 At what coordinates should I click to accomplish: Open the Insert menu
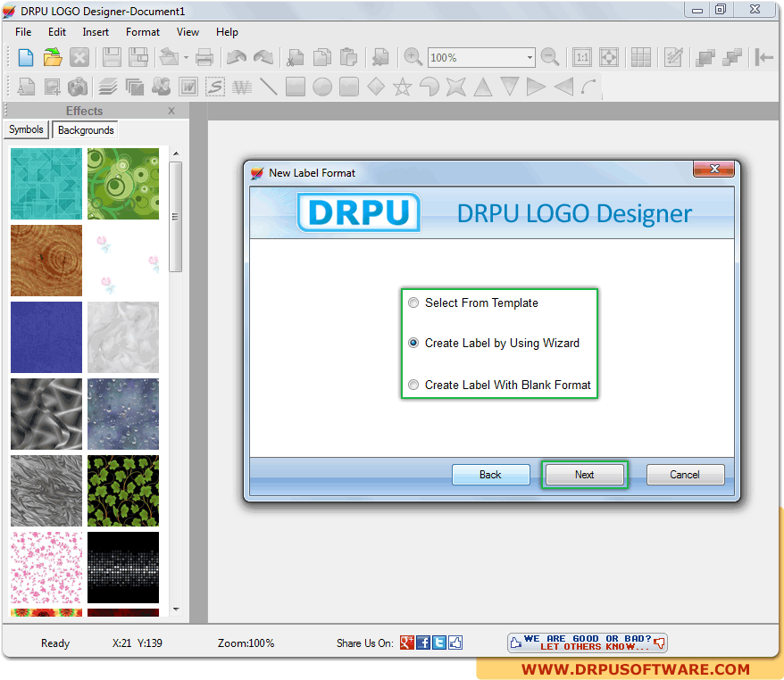point(96,32)
